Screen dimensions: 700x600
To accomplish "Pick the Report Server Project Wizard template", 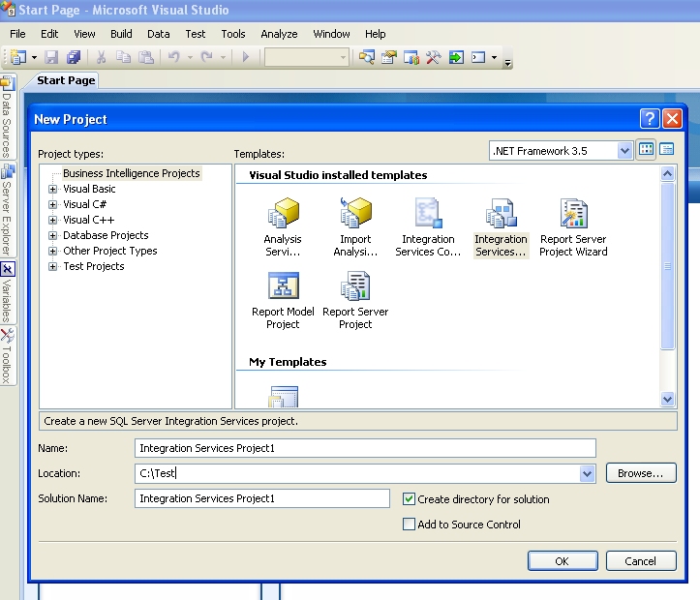I will [573, 213].
